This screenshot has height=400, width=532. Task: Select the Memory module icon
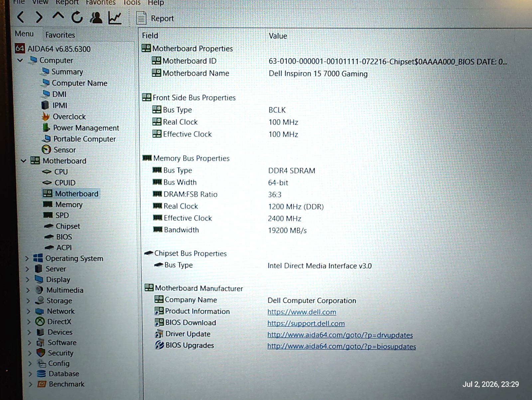tap(48, 204)
